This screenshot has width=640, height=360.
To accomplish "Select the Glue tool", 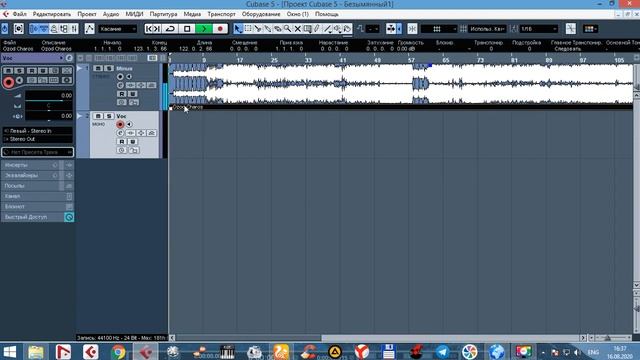I will pyautogui.click(x=268, y=29).
